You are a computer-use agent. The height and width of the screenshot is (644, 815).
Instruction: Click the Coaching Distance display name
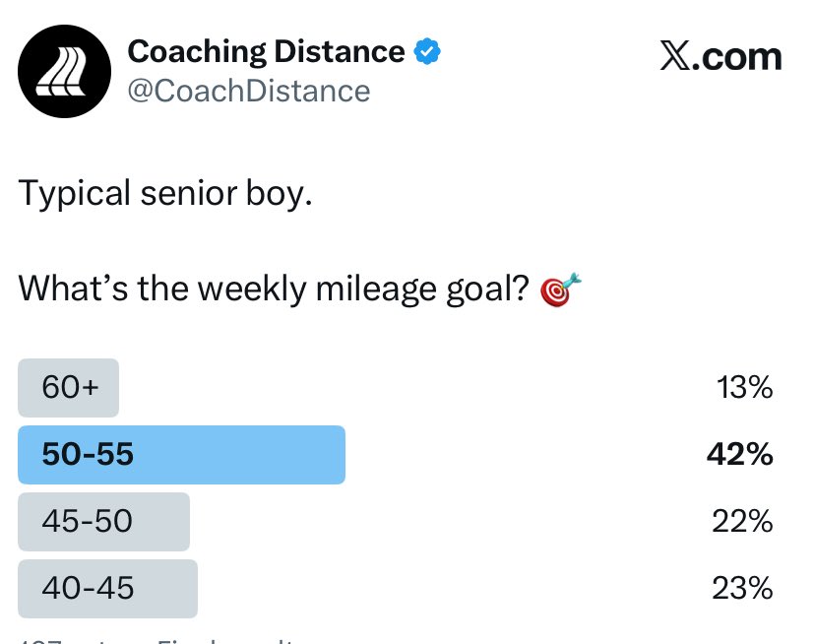pyautogui.click(x=266, y=51)
